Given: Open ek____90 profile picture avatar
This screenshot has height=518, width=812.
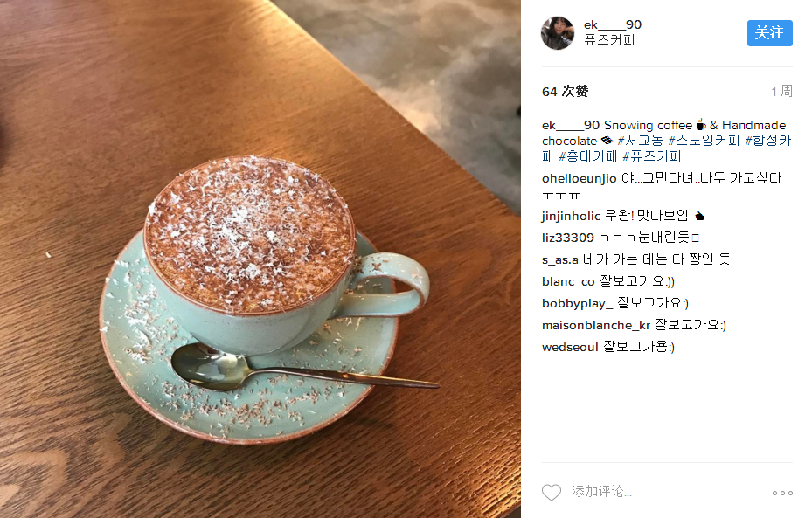Looking at the screenshot, I should coord(558,33).
